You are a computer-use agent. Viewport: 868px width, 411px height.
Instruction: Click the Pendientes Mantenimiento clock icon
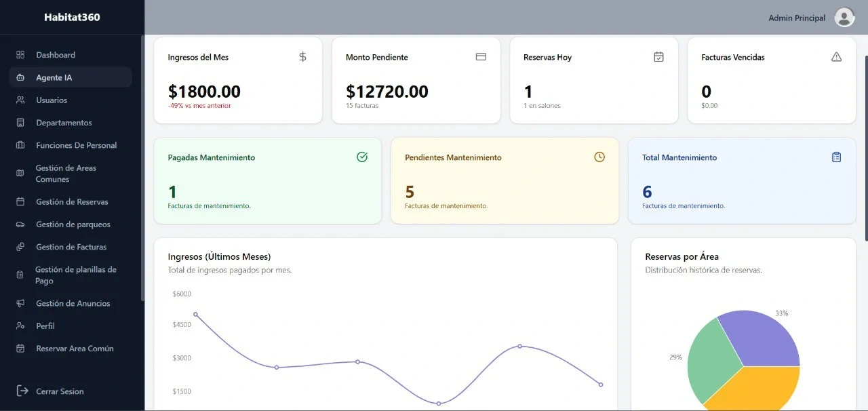tap(599, 157)
